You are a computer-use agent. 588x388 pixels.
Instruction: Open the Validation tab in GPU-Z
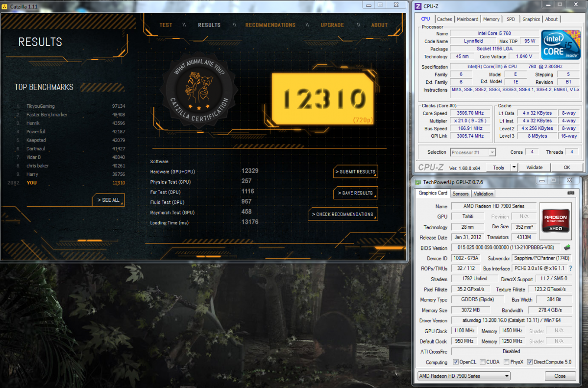coord(484,194)
